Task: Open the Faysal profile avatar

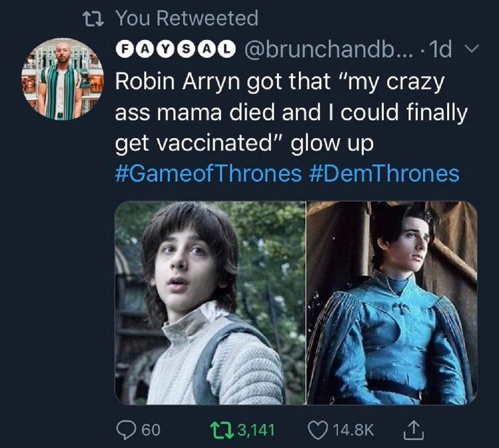Action: (x=62, y=79)
